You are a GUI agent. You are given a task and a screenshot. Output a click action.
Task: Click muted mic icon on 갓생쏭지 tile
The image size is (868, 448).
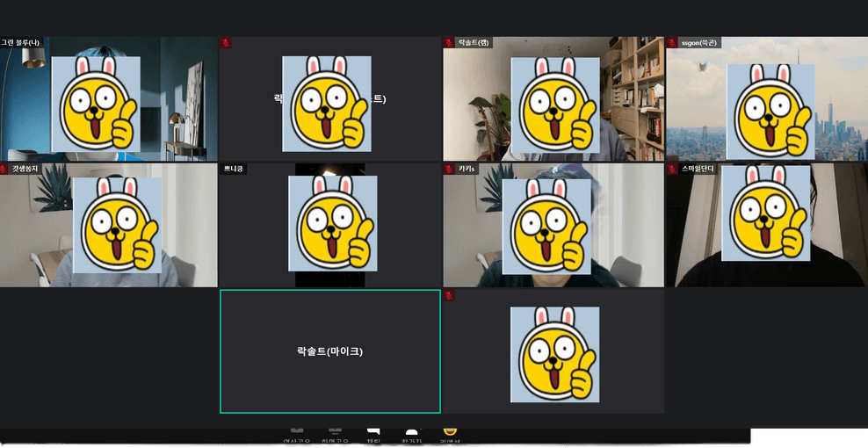(x=4, y=169)
